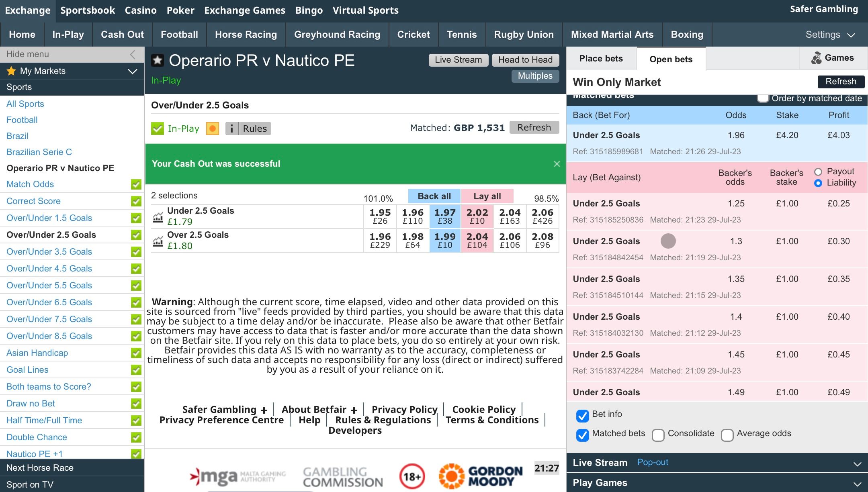Screen dimensions: 868x492
Task: Switch to the Place bets tab
Action: (601, 59)
